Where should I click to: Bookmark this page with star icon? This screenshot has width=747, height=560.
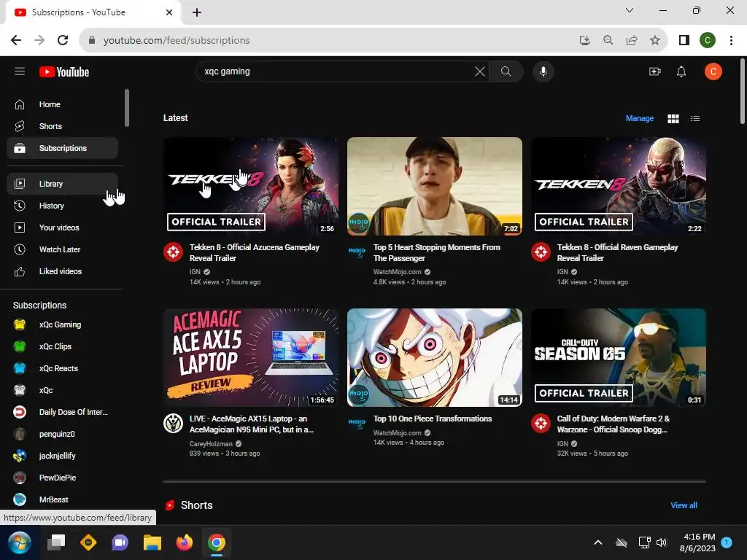click(x=655, y=41)
